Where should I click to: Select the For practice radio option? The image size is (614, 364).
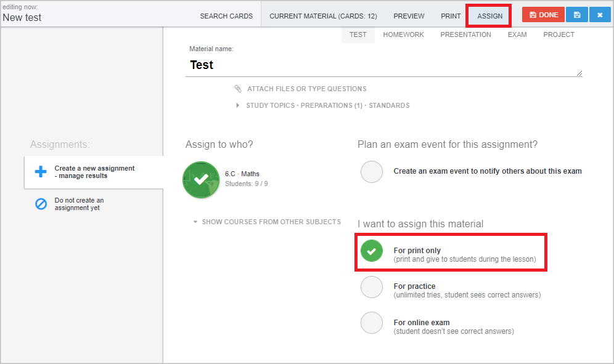(x=372, y=287)
